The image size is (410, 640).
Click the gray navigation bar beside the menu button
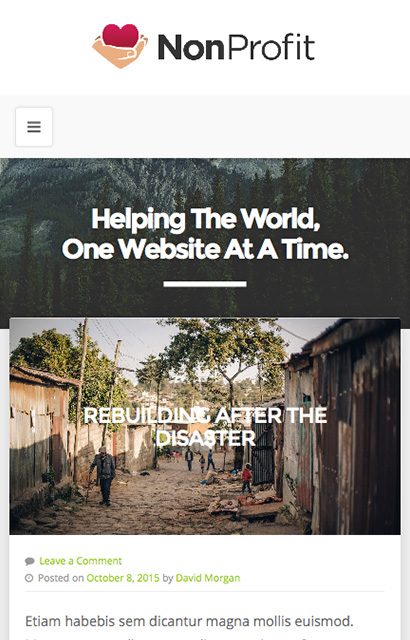click(230, 127)
